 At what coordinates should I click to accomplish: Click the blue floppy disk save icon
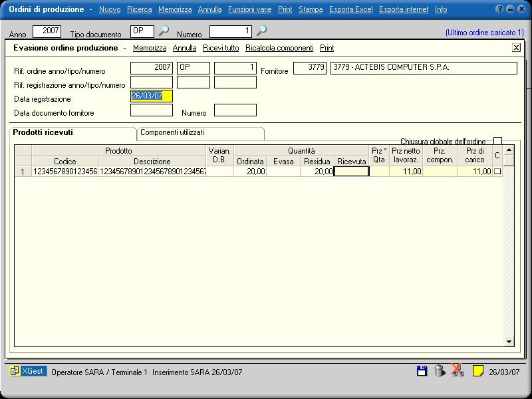click(x=422, y=371)
